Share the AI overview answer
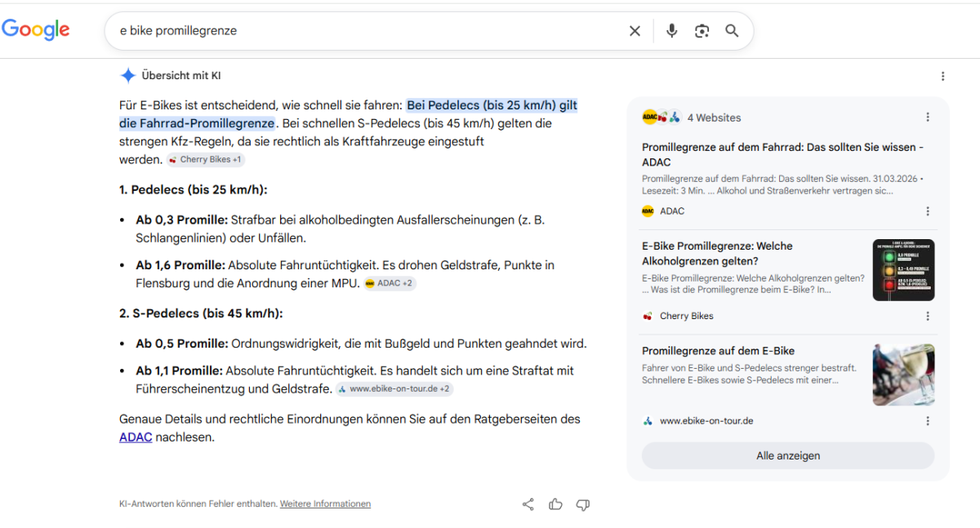The width and height of the screenshot is (980, 528). [x=528, y=504]
